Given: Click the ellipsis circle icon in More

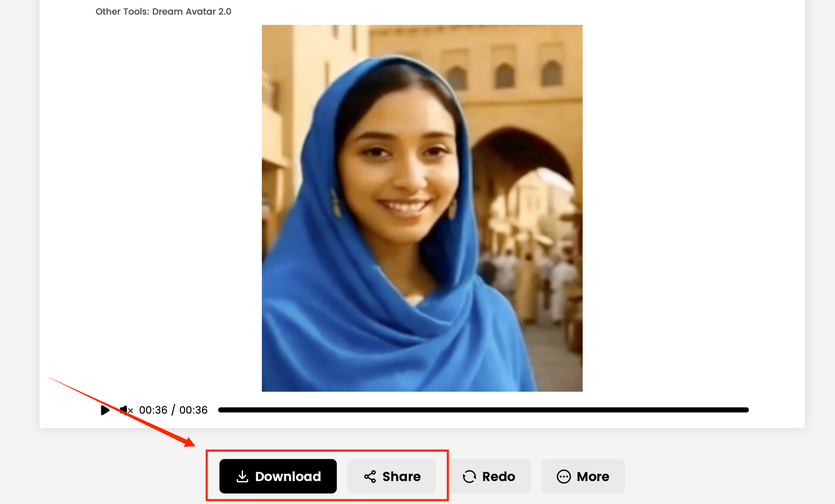Looking at the screenshot, I should click(563, 476).
